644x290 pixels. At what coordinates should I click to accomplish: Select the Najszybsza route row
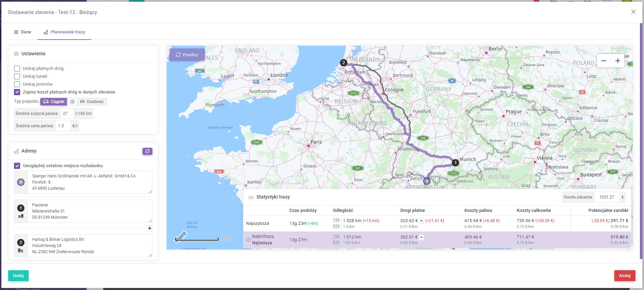point(437,223)
